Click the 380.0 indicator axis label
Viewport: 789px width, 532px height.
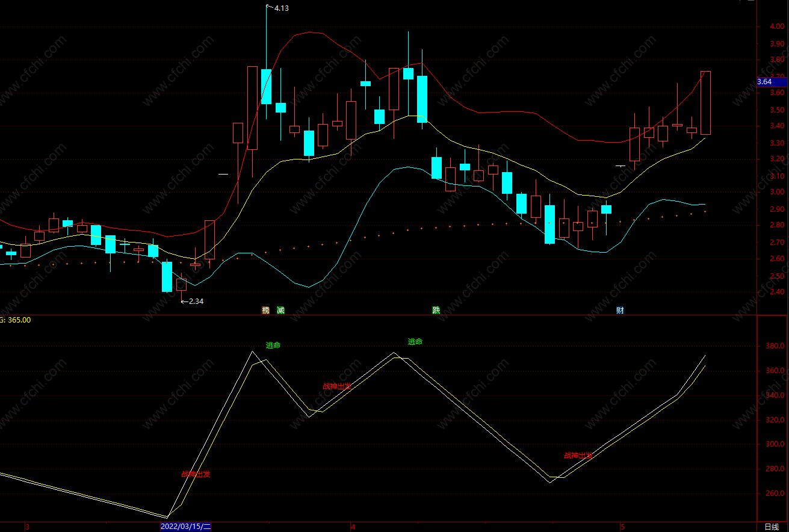tap(775, 347)
